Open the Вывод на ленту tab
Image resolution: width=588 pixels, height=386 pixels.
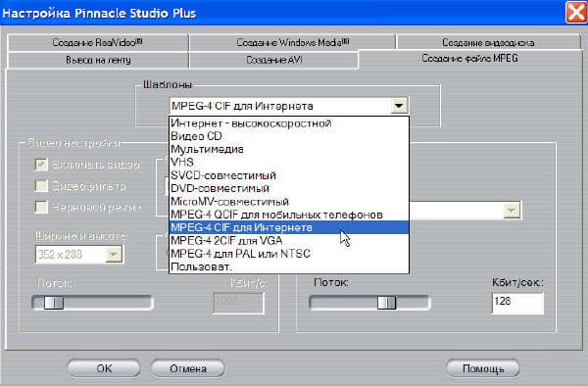[97, 60]
